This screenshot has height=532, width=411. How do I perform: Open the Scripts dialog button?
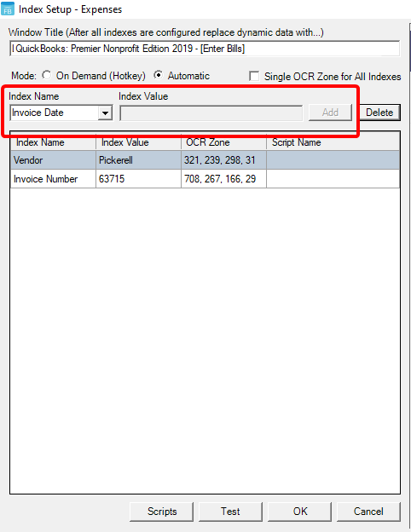pos(161,512)
